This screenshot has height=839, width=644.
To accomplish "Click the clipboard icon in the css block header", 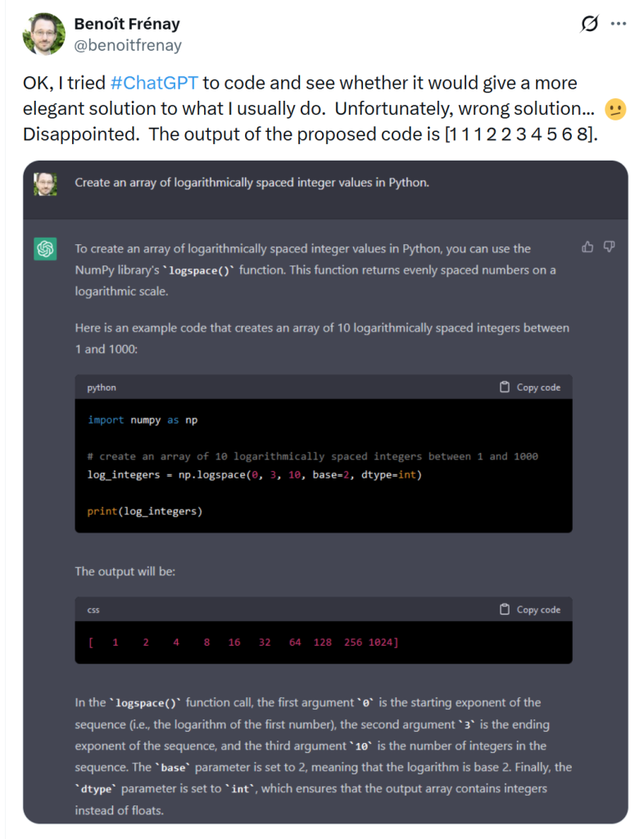I will [x=505, y=610].
